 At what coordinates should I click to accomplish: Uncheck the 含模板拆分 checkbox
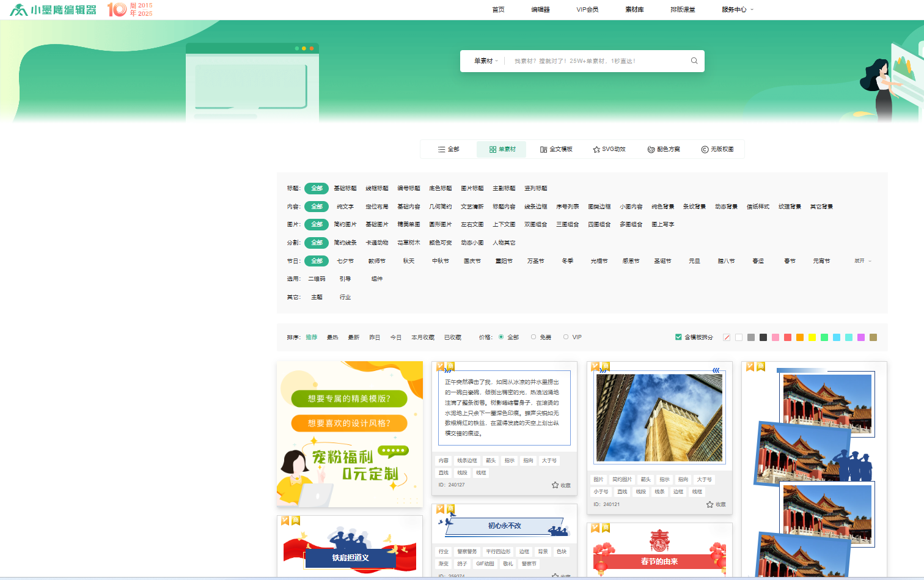tap(678, 337)
